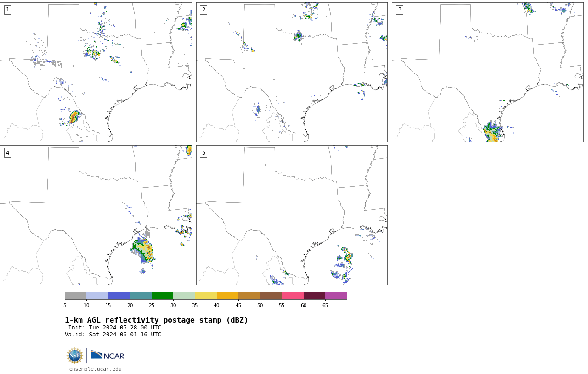Image resolution: width=588 pixels, height=374 pixels.
Task: Click the Init: Tue 2024-05-28 00 UTC text
Action: point(115,328)
